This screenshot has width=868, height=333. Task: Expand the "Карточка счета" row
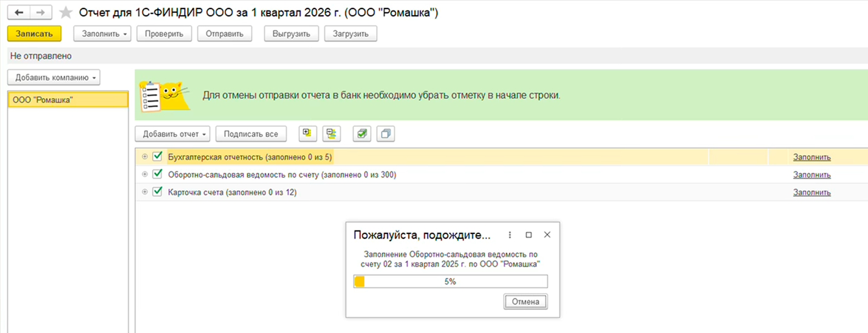click(x=145, y=192)
